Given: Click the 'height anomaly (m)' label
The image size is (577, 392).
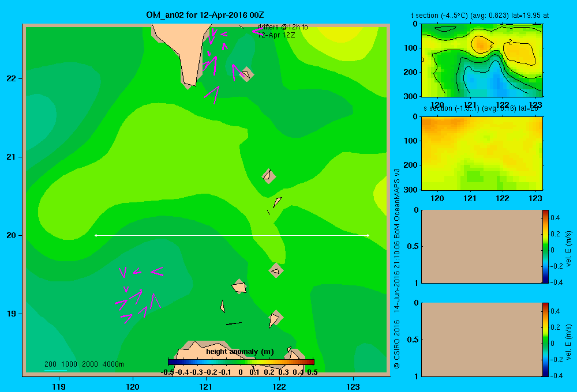Looking at the screenshot, I should tap(240, 352).
